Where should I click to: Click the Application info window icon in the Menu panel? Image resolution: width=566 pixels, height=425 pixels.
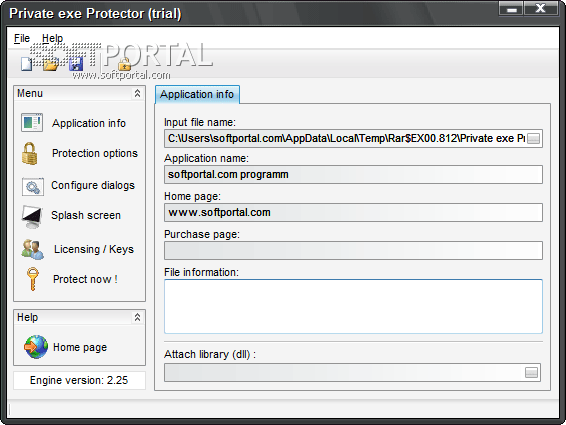pyautogui.click(x=32, y=122)
